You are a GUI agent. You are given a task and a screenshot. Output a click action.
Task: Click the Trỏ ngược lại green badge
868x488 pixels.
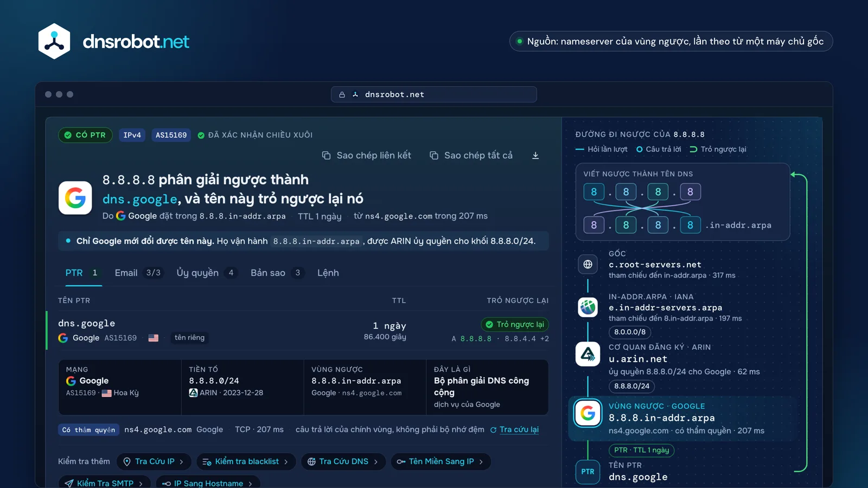tap(515, 324)
